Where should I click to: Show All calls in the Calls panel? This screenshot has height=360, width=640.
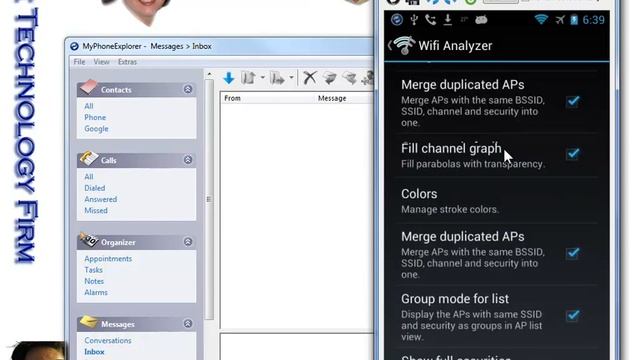click(89, 177)
